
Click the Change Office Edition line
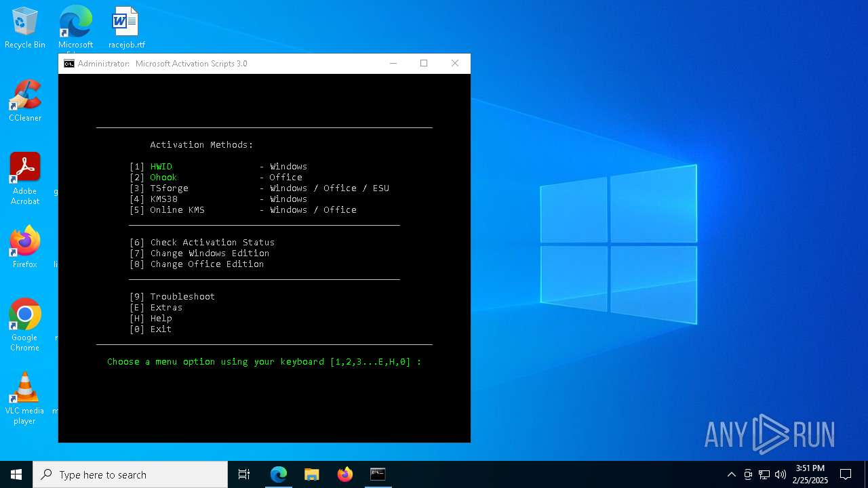197,264
